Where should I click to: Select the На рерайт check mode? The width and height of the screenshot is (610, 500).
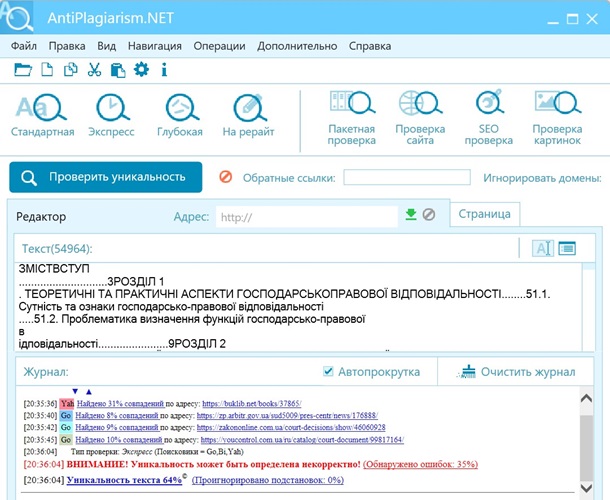(248, 115)
